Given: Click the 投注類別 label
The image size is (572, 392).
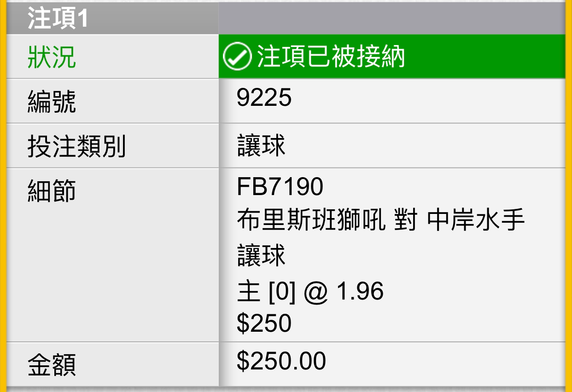Looking at the screenshot, I should (x=76, y=146).
